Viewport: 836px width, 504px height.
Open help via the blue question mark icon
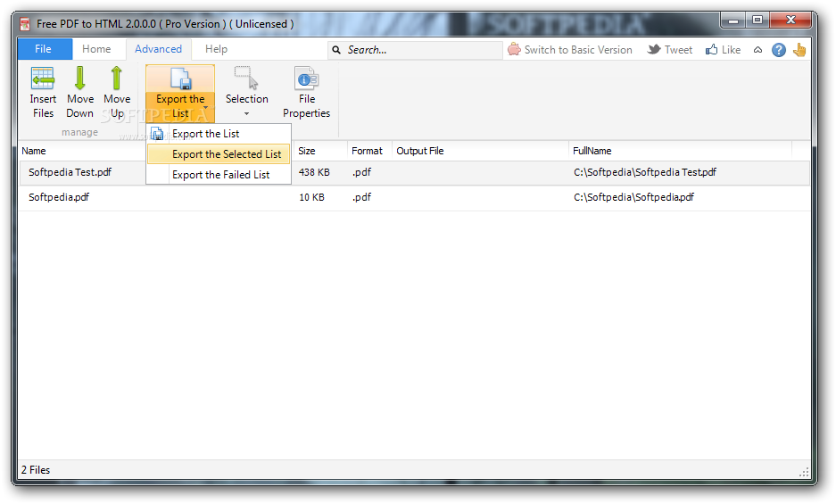(x=778, y=50)
